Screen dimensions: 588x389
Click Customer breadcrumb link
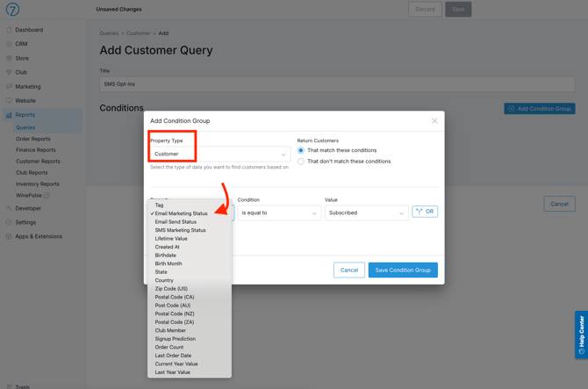point(139,33)
